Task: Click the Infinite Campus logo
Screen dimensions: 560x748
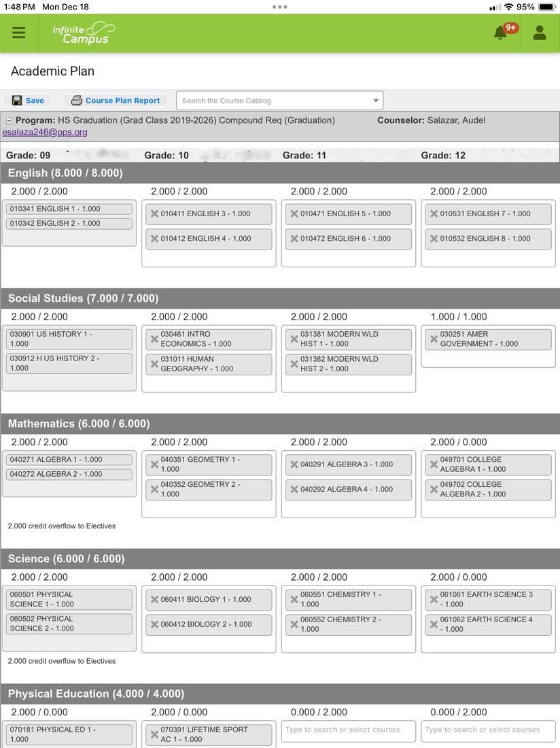Action: click(84, 33)
